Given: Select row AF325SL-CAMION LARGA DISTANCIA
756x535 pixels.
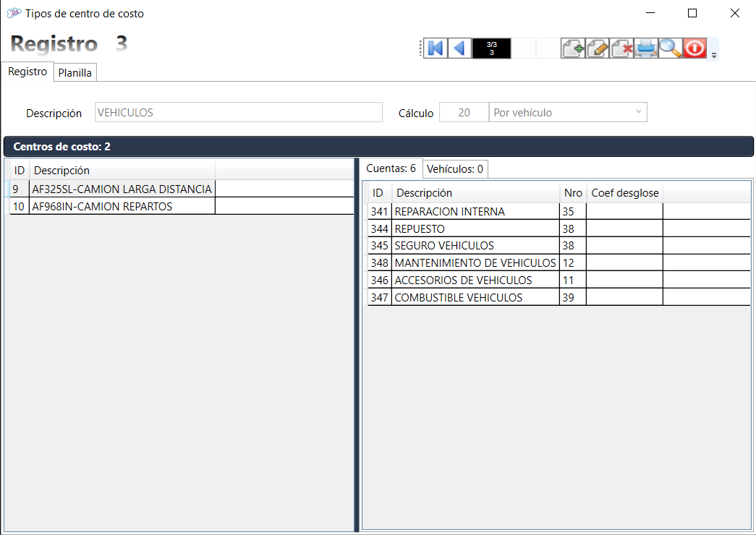Looking at the screenshot, I should pos(122,189).
